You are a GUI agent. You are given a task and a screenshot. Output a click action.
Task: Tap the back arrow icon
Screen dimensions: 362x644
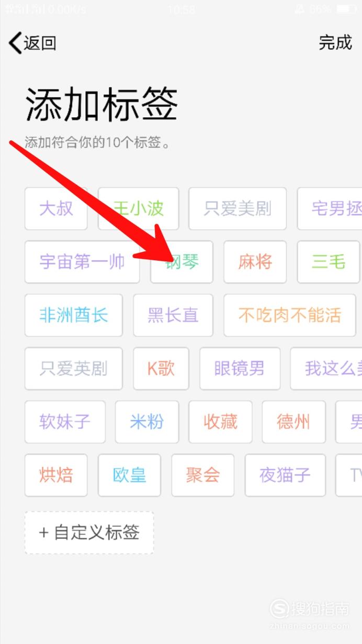pos(15,43)
